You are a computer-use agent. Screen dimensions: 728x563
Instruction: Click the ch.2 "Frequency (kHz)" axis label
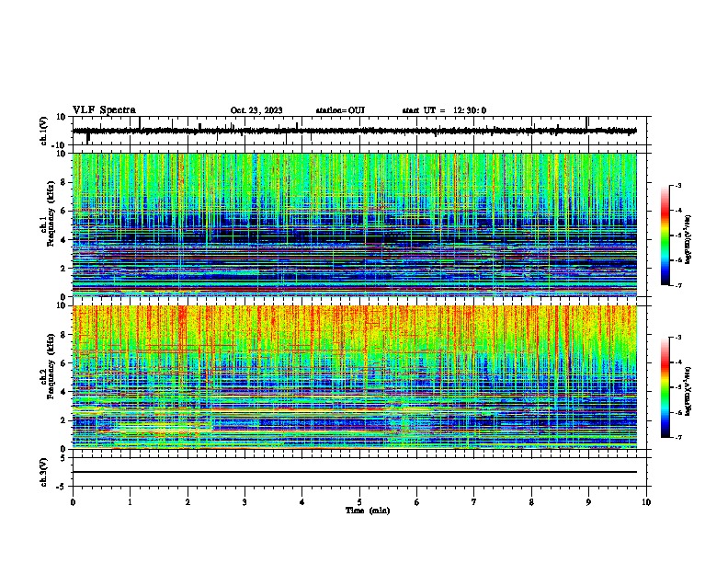click(51, 366)
